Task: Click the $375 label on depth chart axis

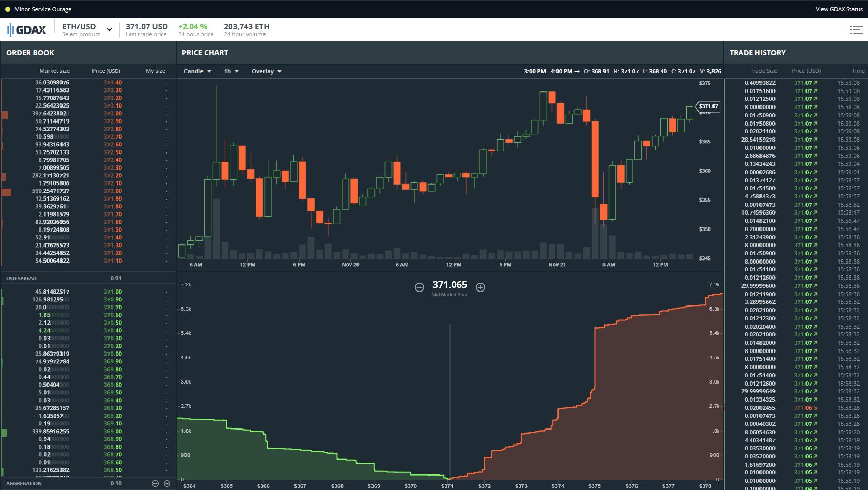Action: click(x=595, y=486)
